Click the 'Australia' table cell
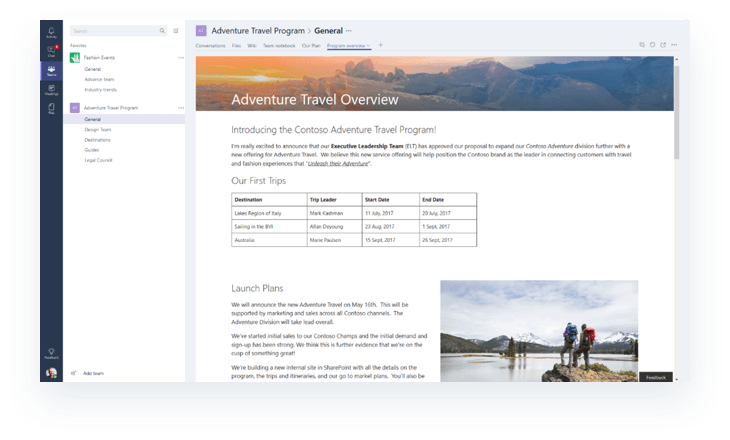730x440 pixels. [269, 240]
